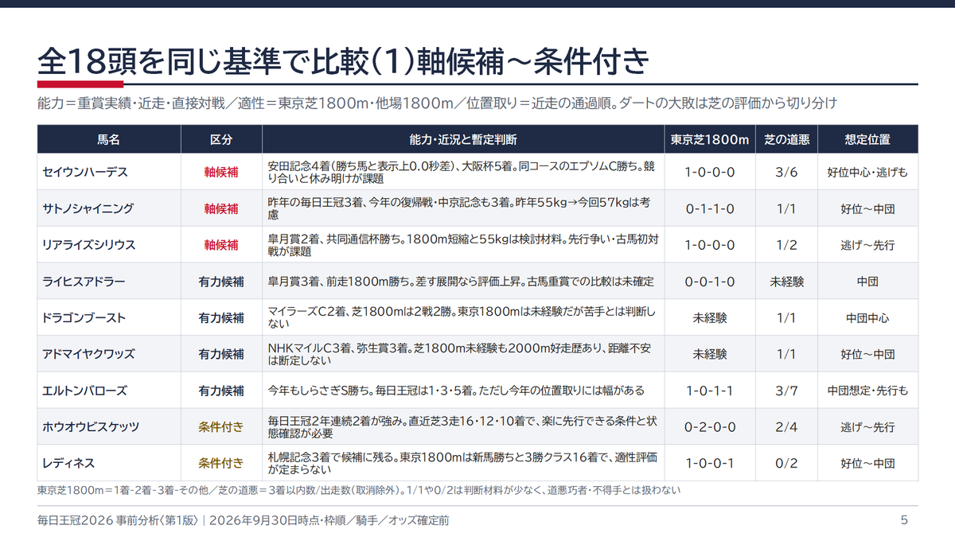Click 軸候補 label in セイウンハーデス row
The width and height of the screenshot is (955, 560).
221,172
